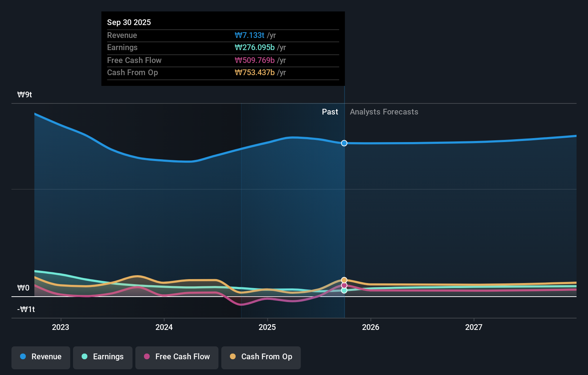Click the 2027 year axis label

474,327
